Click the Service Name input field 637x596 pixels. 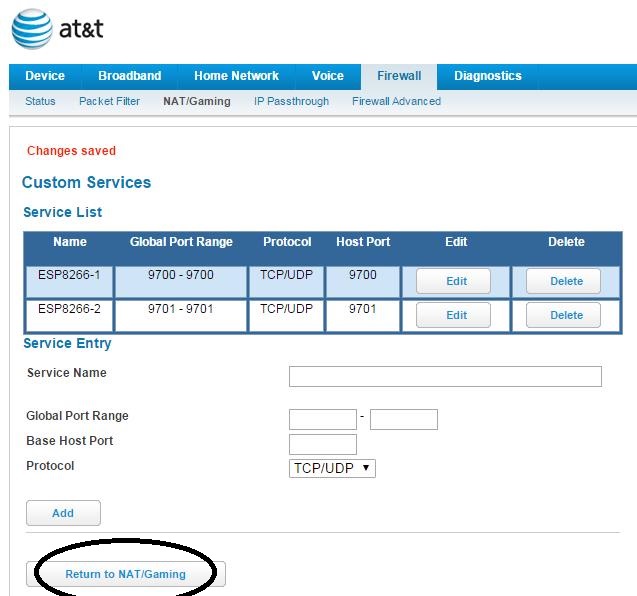click(445, 377)
